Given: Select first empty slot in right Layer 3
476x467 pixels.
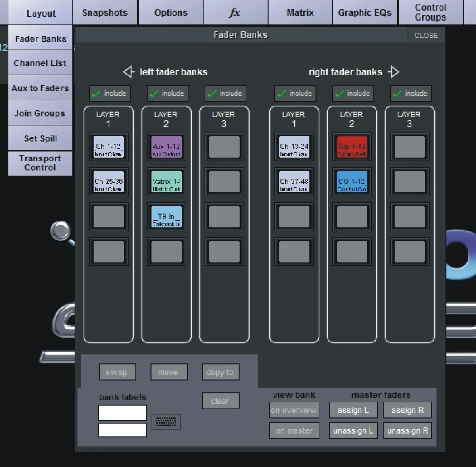Looking at the screenshot, I should tap(410, 147).
